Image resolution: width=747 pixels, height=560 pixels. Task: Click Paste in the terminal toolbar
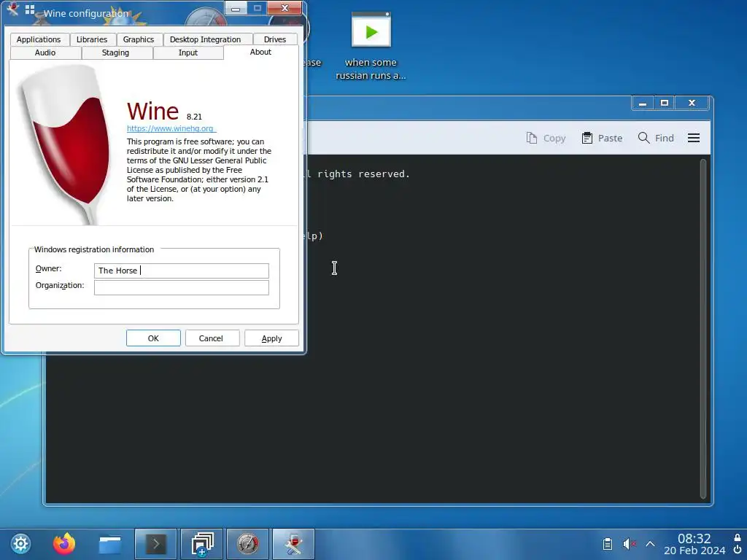[602, 138]
